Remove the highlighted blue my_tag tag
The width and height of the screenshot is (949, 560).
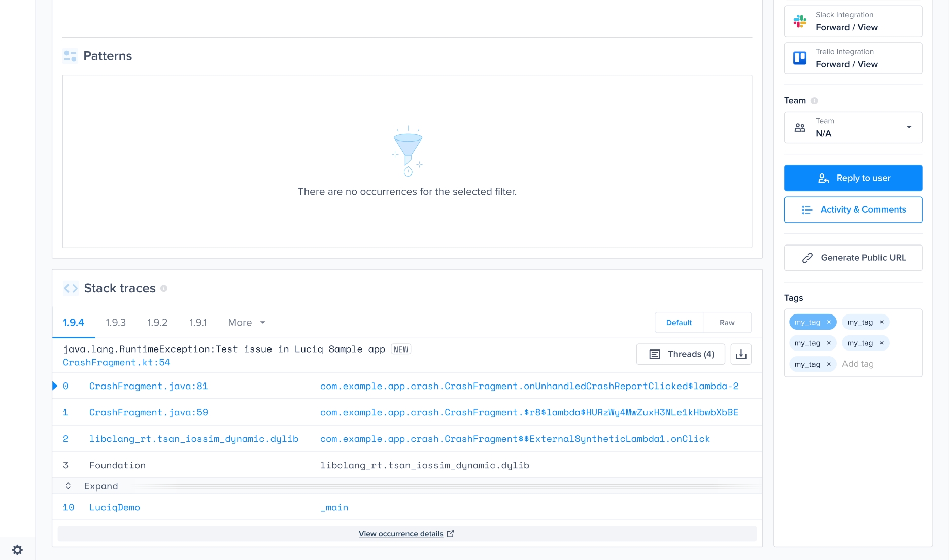[829, 322]
